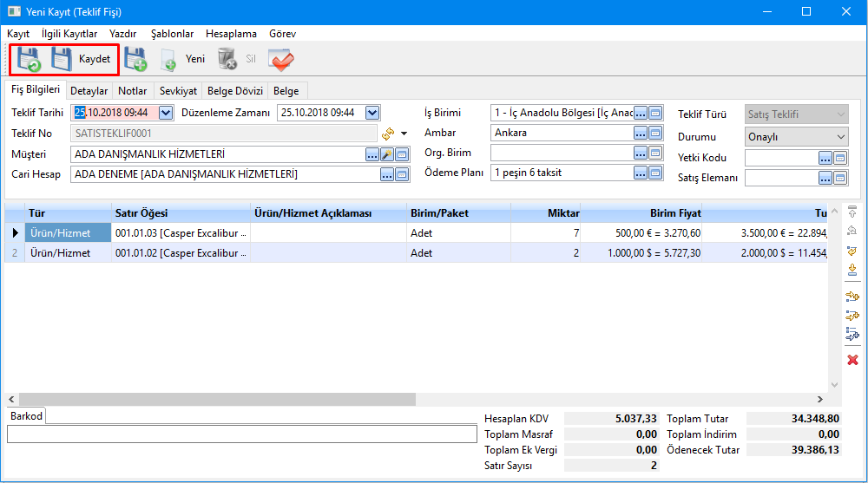Click the Yeni new document button
Image resolution: width=868 pixels, height=483 pixels.
183,60
